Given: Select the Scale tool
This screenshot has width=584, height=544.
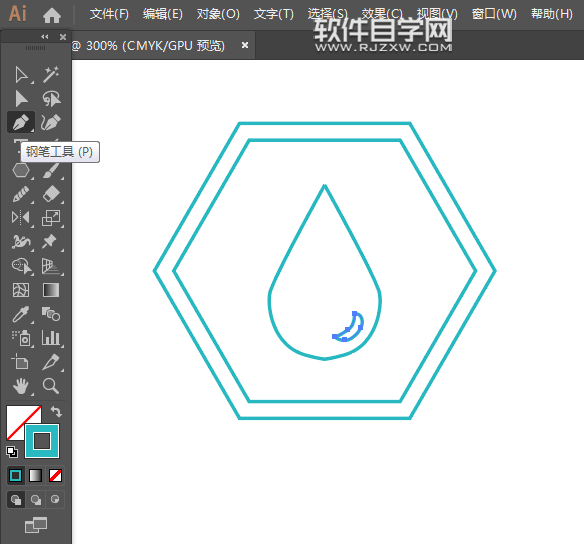Looking at the screenshot, I should (51, 217).
